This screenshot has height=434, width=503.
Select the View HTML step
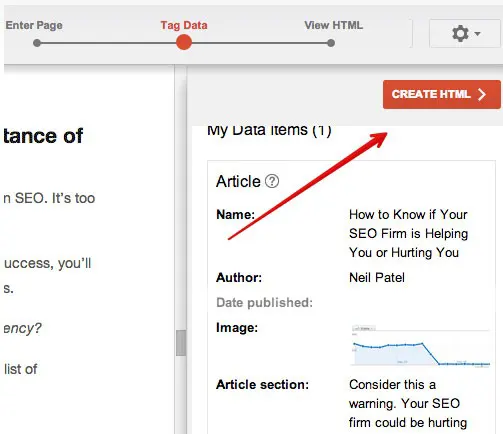(x=334, y=25)
